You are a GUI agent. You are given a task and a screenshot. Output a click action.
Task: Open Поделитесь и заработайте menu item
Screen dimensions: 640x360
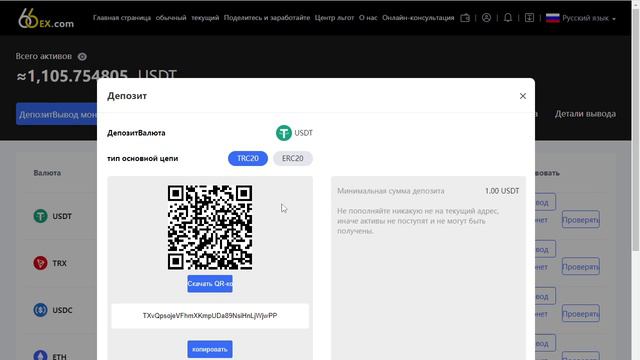pos(267,18)
